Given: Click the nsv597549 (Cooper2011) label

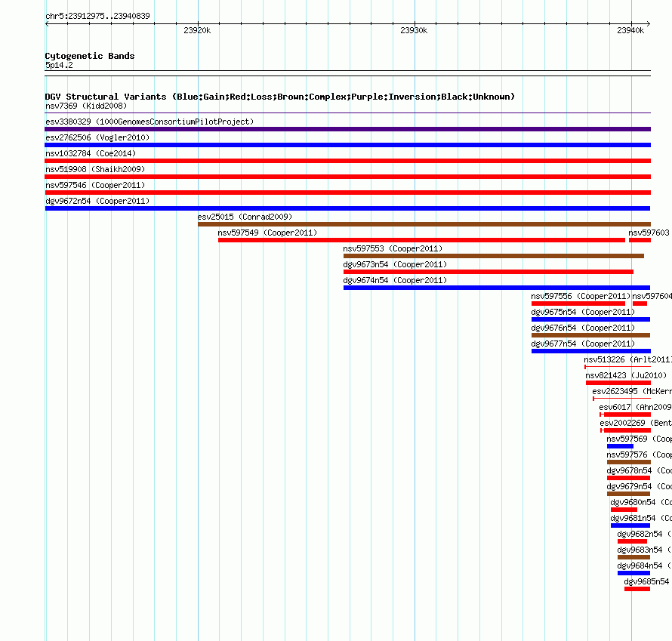Looking at the screenshot, I should [x=267, y=233].
